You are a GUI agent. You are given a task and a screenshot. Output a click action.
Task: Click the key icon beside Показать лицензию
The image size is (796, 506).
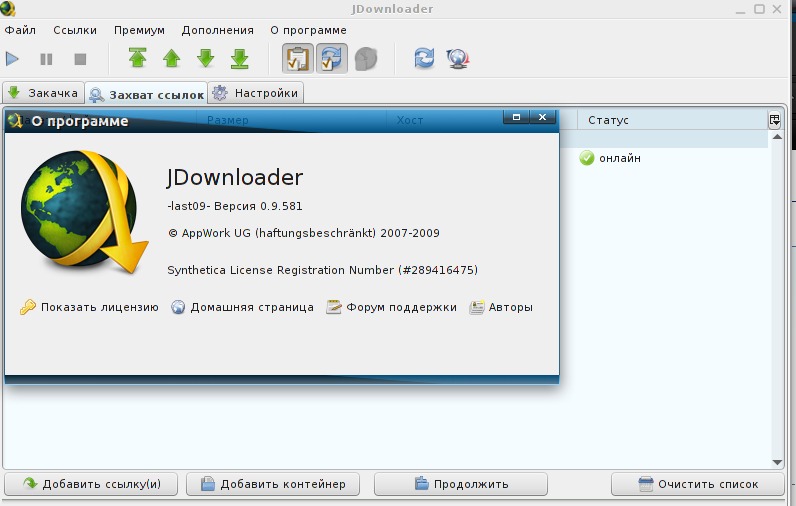[x=27, y=307]
